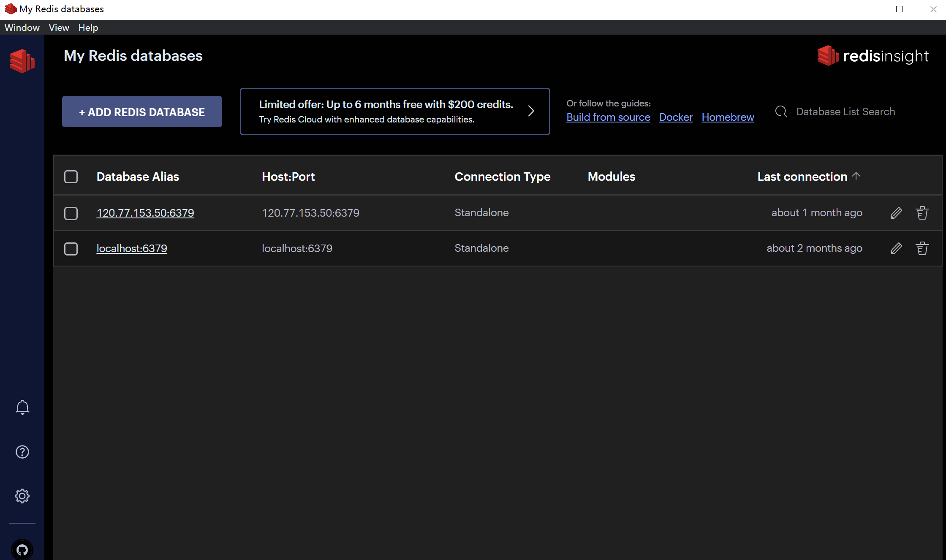
Task: Tick the select-all checkbox in the table header
Action: click(71, 177)
